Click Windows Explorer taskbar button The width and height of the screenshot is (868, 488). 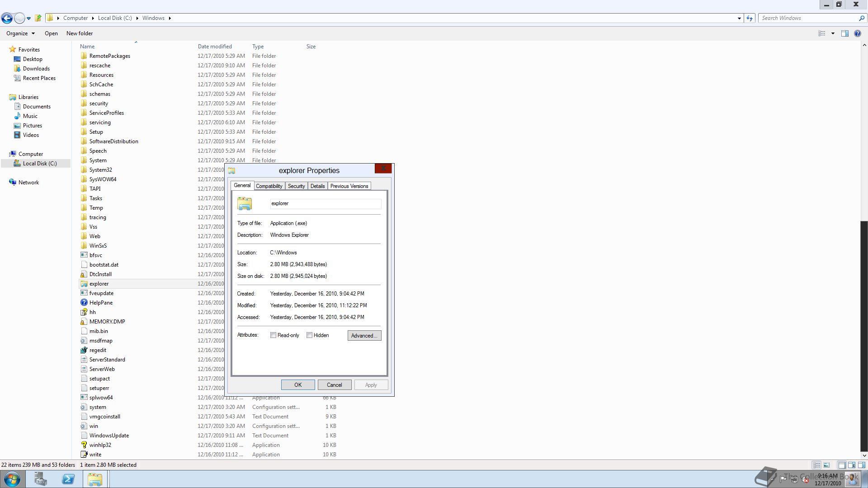95,479
